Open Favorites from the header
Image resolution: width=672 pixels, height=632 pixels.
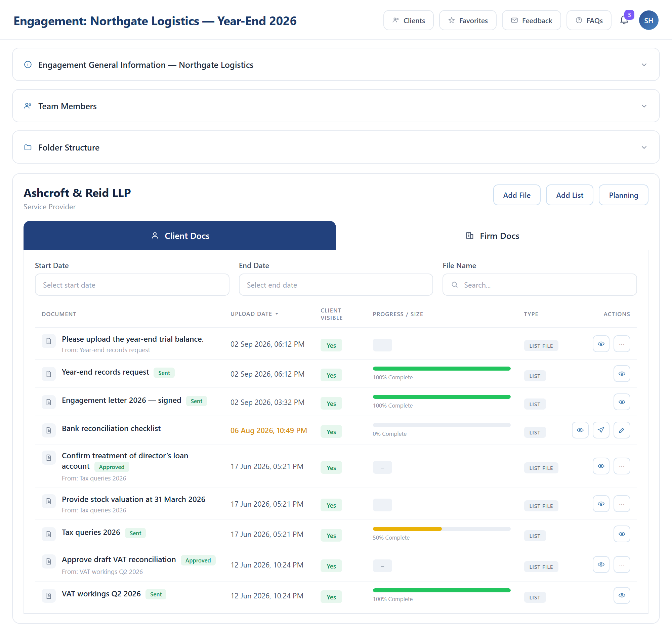467,20
